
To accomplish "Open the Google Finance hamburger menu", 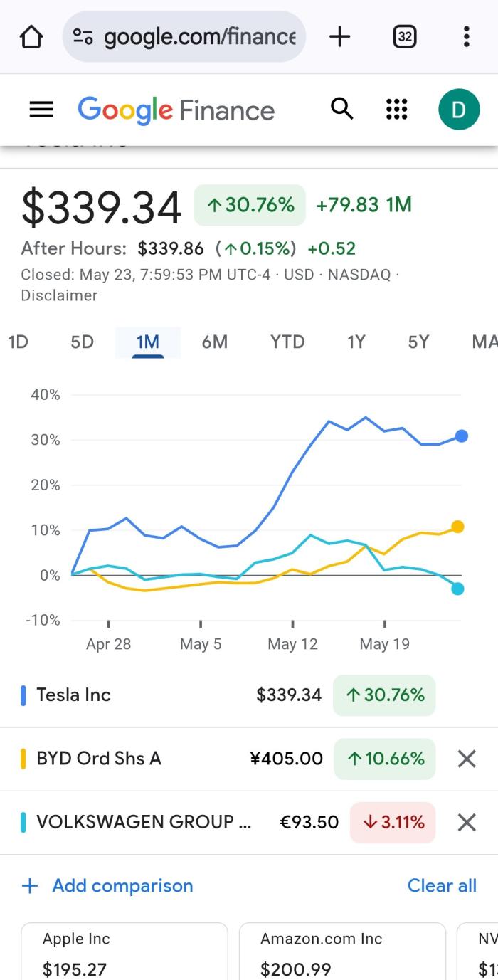I will 41,110.
